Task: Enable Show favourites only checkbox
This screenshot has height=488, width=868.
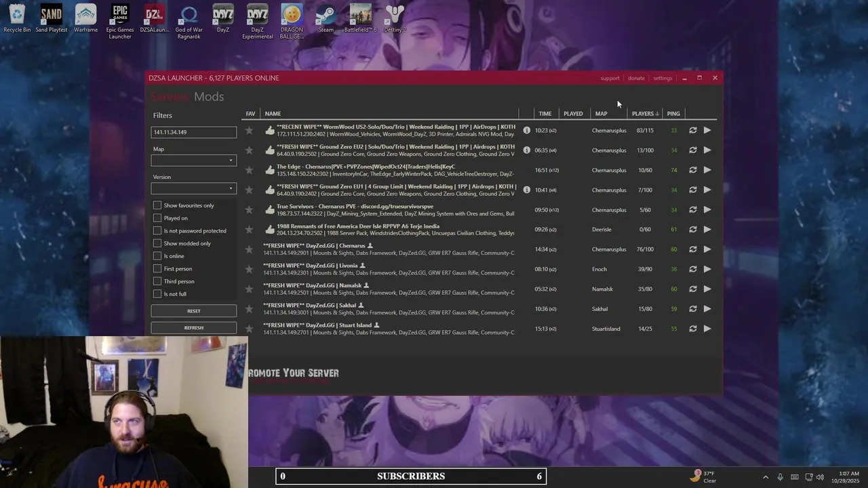Action: point(157,205)
